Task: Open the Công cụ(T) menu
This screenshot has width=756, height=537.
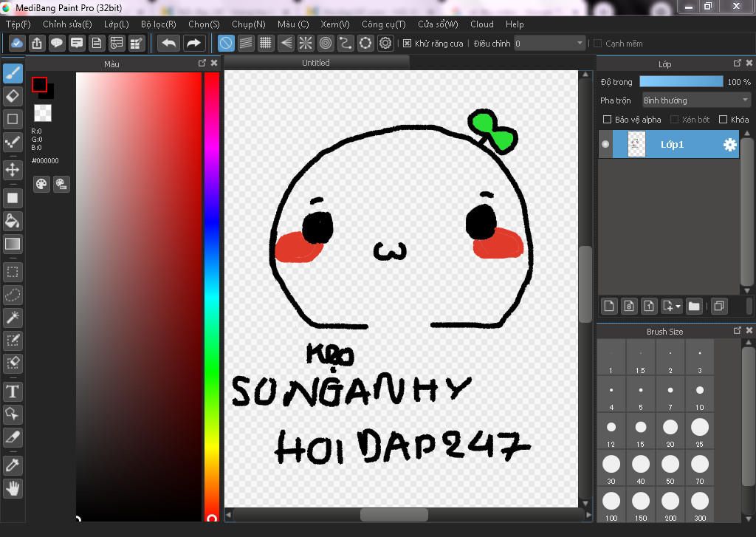Action: (x=384, y=24)
